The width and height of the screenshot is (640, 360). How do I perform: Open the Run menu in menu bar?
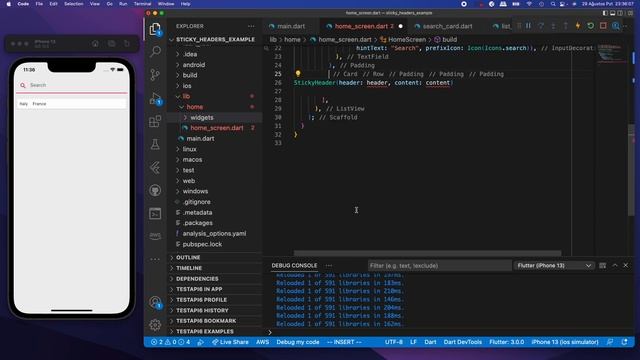[123, 4]
